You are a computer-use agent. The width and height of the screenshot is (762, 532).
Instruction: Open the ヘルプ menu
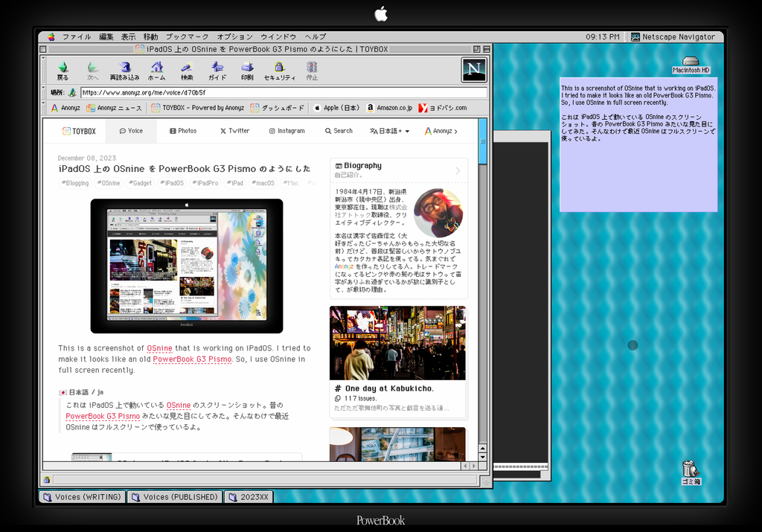[316, 37]
